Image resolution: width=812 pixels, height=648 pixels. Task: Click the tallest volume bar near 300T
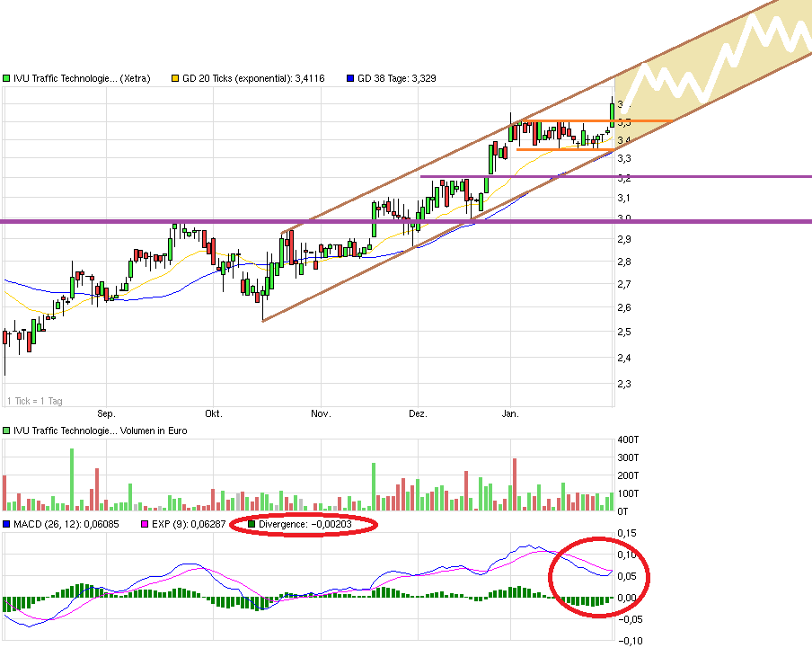click(73, 476)
